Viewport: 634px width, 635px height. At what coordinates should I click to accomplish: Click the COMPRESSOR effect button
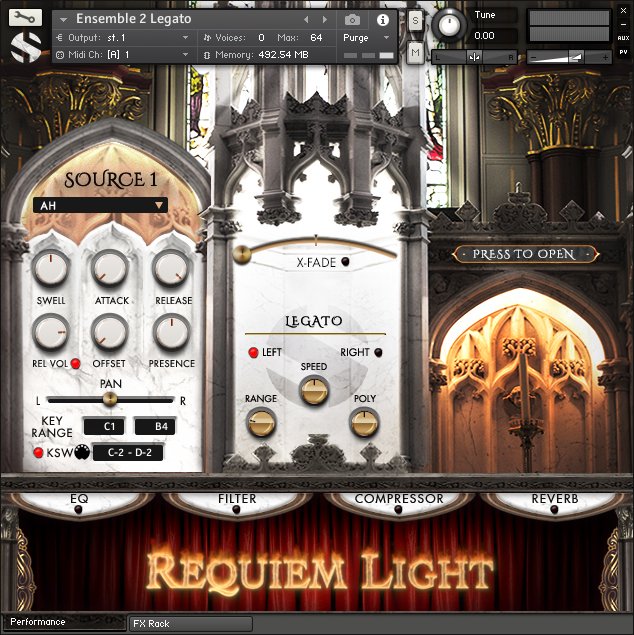[398, 499]
